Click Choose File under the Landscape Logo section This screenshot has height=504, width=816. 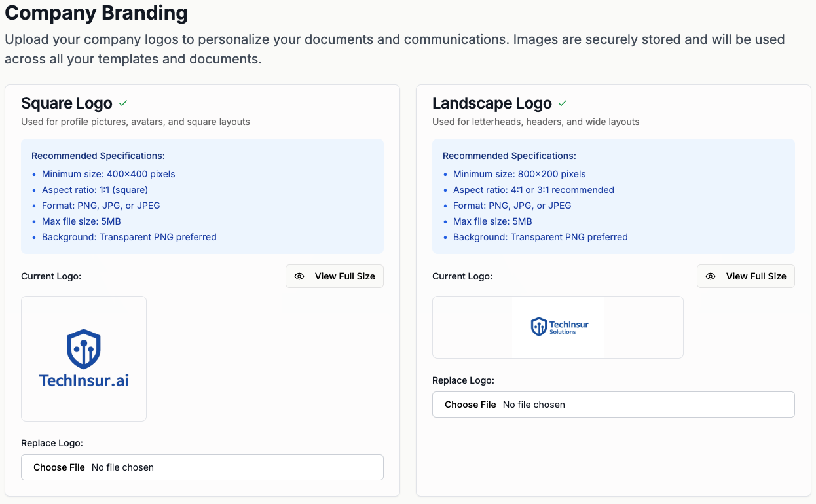[470, 405]
